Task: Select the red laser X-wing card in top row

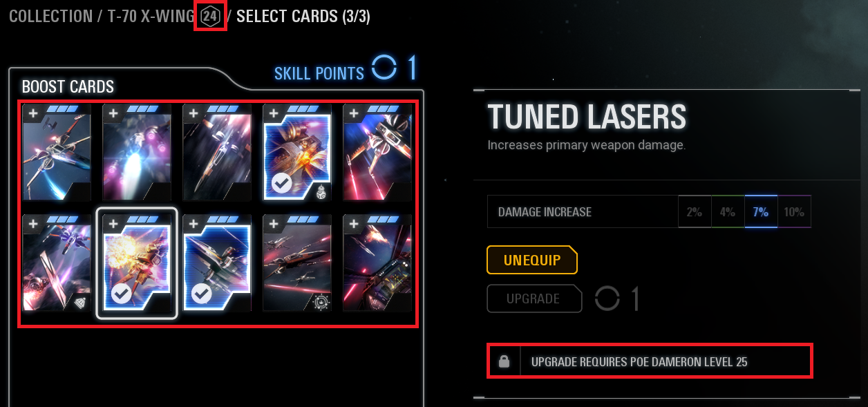Action: pos(377,152)
